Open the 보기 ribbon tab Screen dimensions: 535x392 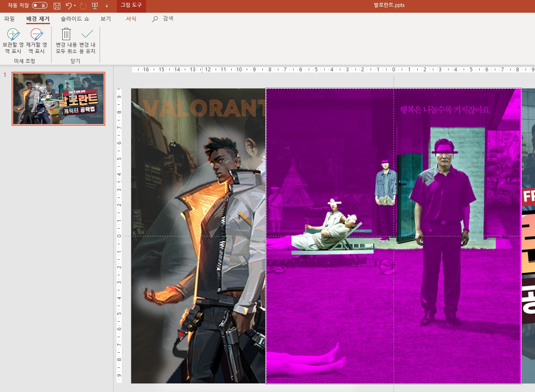[x=106, y=19]
